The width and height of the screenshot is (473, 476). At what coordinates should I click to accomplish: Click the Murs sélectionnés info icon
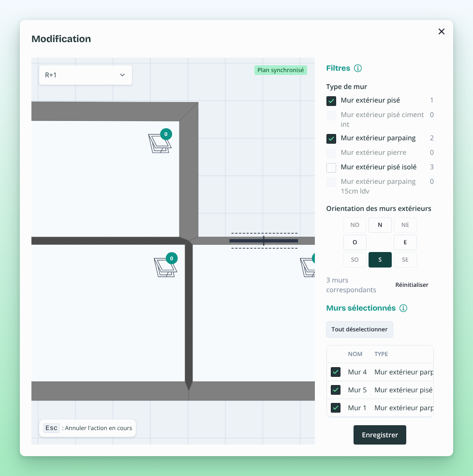pyautogui.click(x=403, y=308)
